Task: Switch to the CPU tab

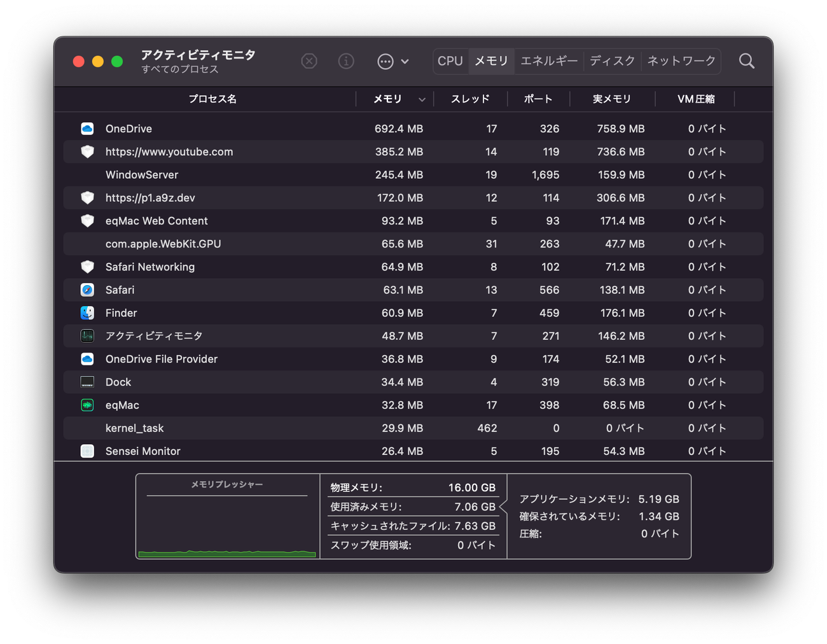Action: (x=450, y=61)
